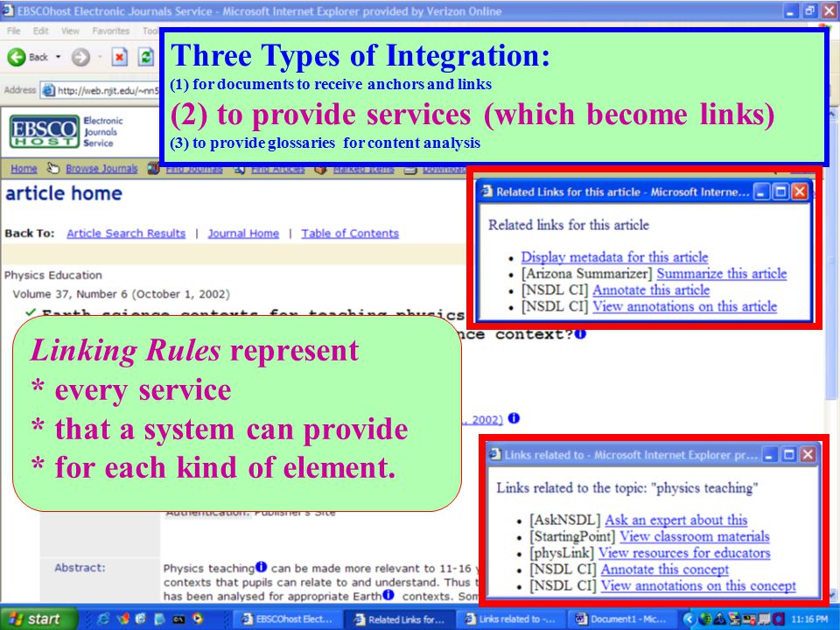Screen dimensions: 840x630
Task: Click Annotate this concept link
Action: pyautogui.click(x=665, y=570)
